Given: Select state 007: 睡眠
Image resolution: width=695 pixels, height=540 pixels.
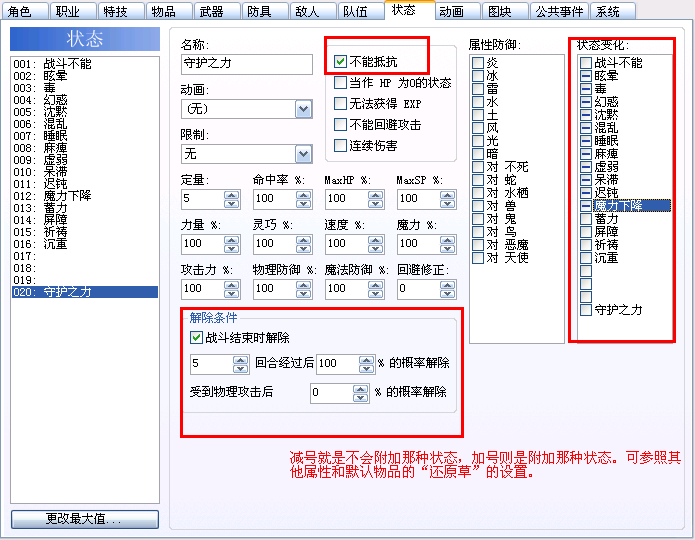Looking at the screenshot, I should 85,136.
